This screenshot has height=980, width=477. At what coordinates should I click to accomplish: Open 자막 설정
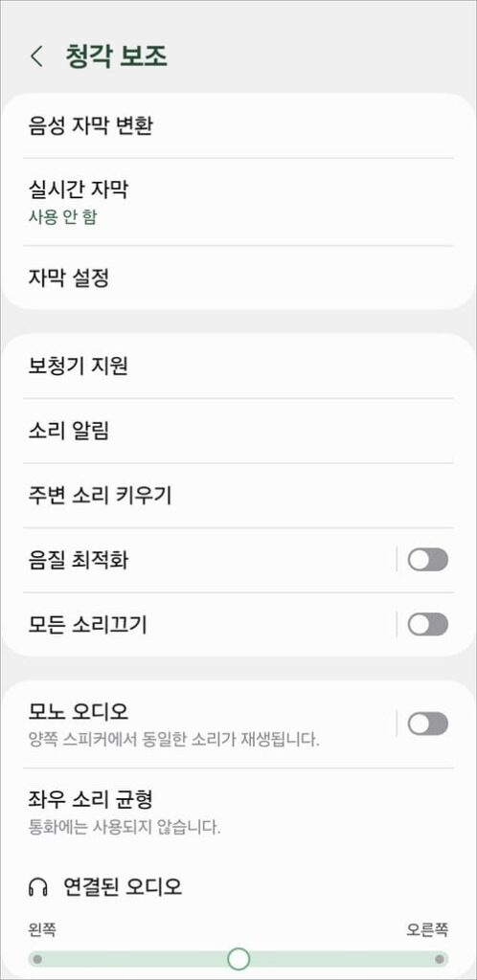click(238, 278)
